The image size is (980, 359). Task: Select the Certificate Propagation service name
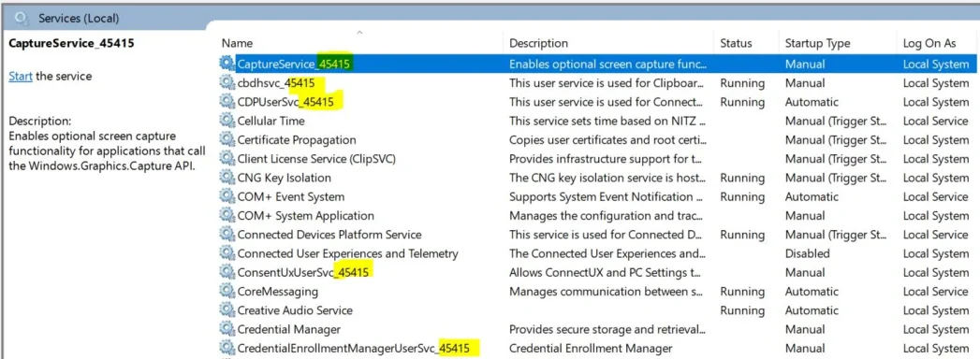pos(297,140)
